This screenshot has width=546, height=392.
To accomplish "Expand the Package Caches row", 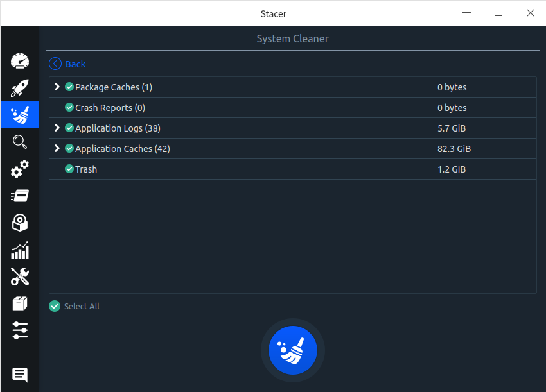I will pyautogui.click(x=57, y=87).
